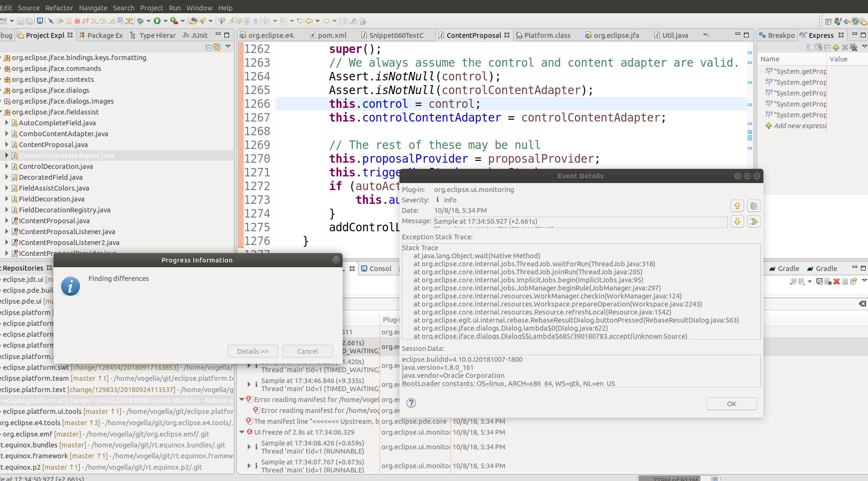Click the Collapse All icon in Project Explorer
The height and width of the screenshot is (481, 868).
coord(208,47)
